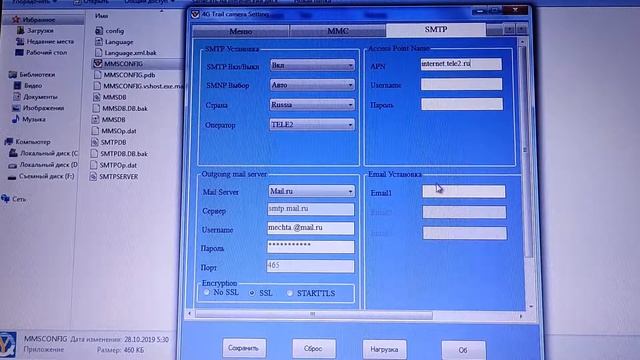Click the Access Point Username field

pos(461,84)
